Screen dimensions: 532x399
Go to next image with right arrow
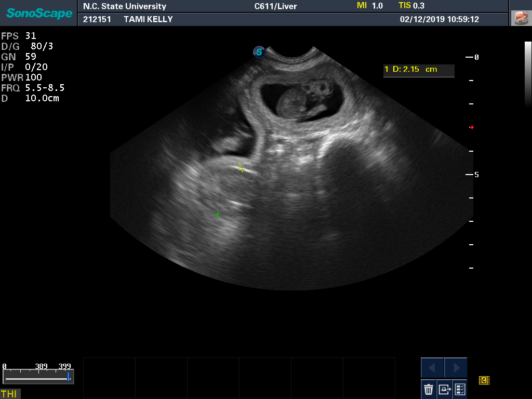[x=456, y=368]
